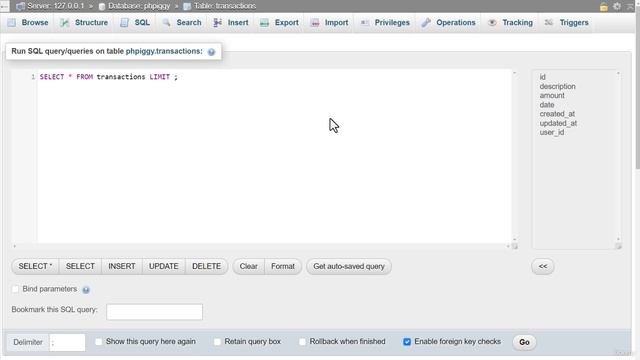The image size is (640, 360).
Task: Select the date column in list
Action: pyautogui.click(x=547, y=105)
